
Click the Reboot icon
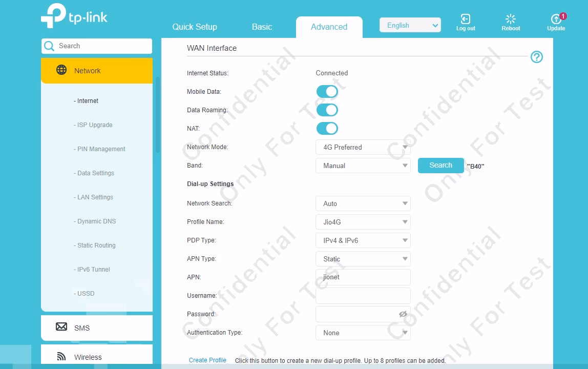point(510,19)
